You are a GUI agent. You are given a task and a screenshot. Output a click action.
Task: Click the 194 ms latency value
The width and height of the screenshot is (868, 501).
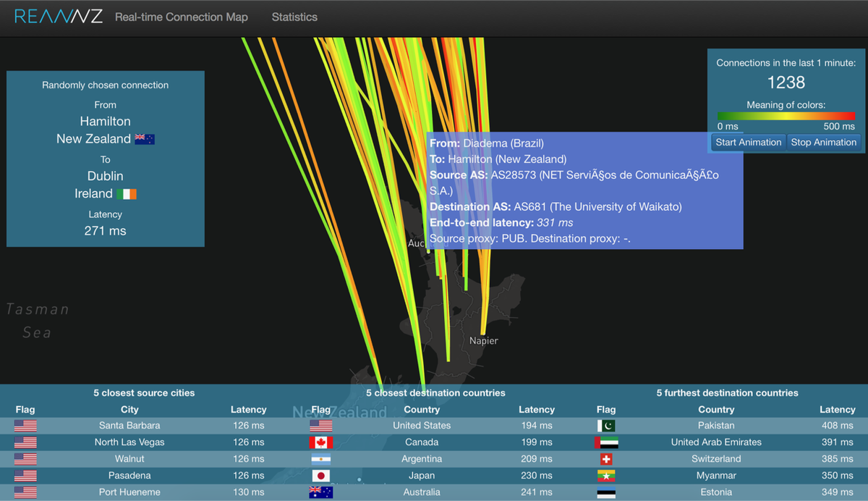(536, 426)
